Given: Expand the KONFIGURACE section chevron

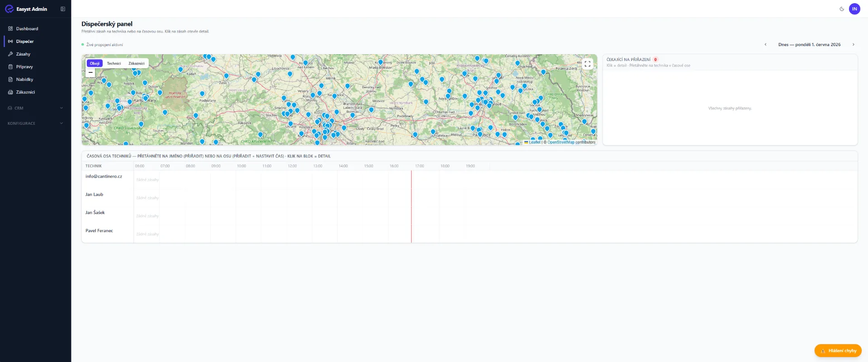Looking at the screenshot, I should click(61, 123).
